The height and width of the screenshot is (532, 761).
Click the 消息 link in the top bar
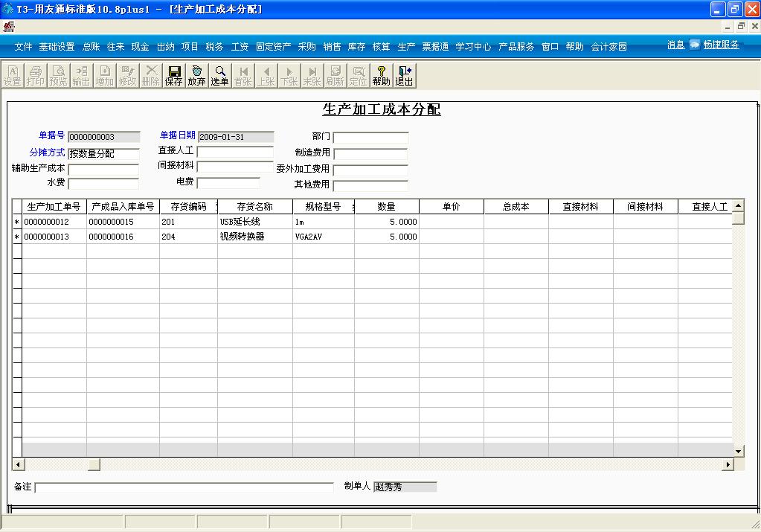675,45
